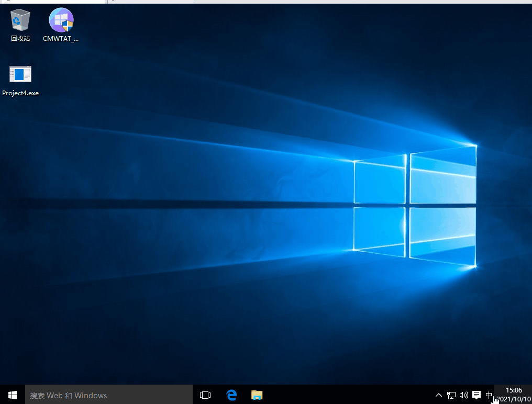Open the Action Center notification icon

(476, 395)
